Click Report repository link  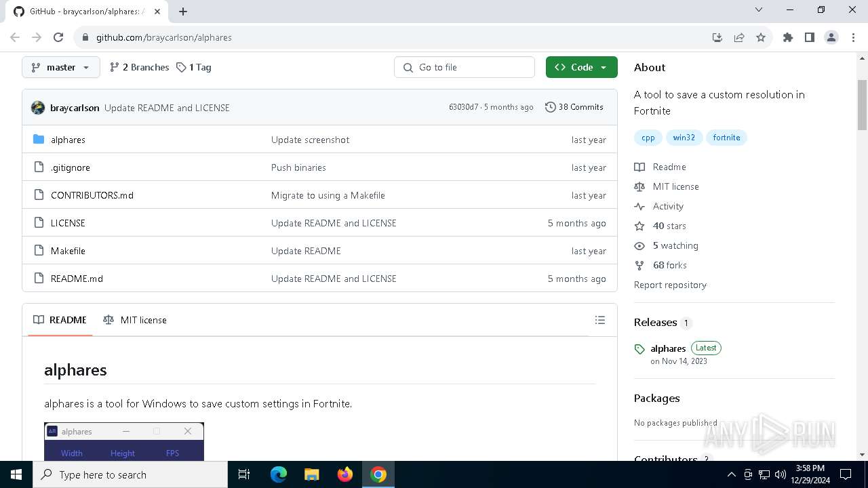[x=670, y=285]
